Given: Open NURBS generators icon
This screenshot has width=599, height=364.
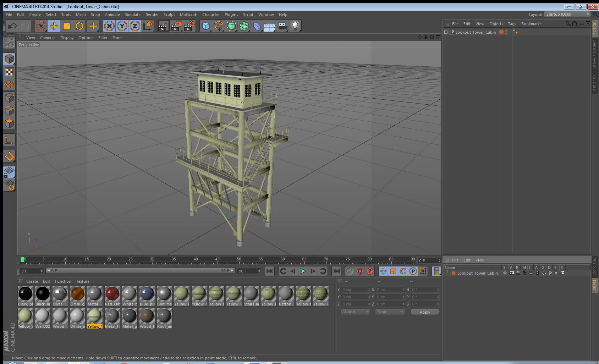Looking at the screenshot, I should coord(231,26).
